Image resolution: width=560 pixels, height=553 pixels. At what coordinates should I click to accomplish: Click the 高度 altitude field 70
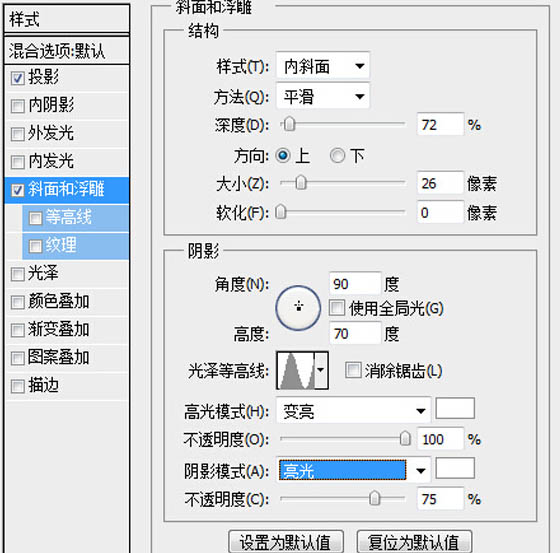click(x=355, y=333)
